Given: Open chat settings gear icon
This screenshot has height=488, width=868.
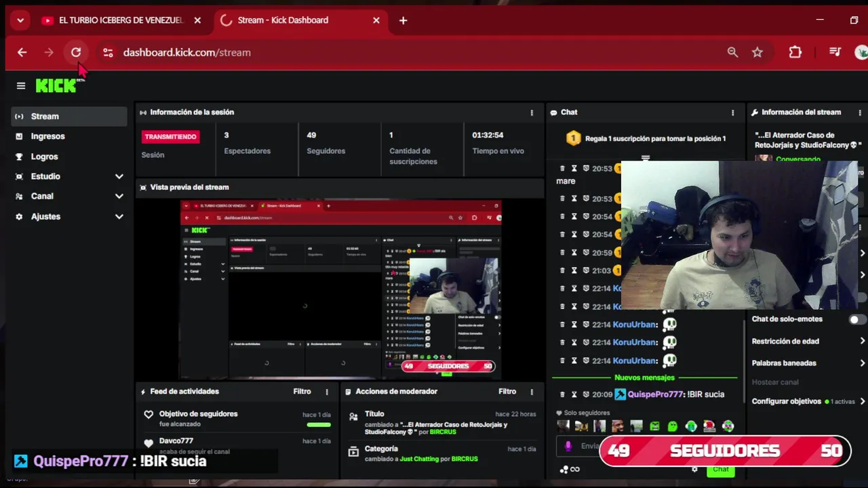Looking at the screenshot, I should [694, 469].
